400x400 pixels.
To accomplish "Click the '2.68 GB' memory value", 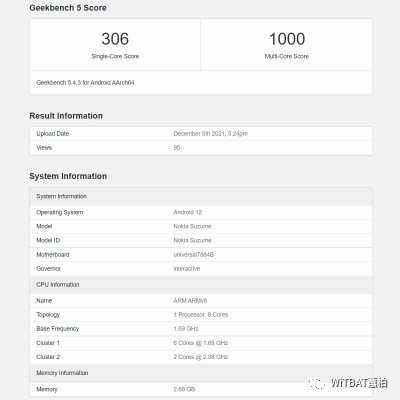I will point(184,389).
